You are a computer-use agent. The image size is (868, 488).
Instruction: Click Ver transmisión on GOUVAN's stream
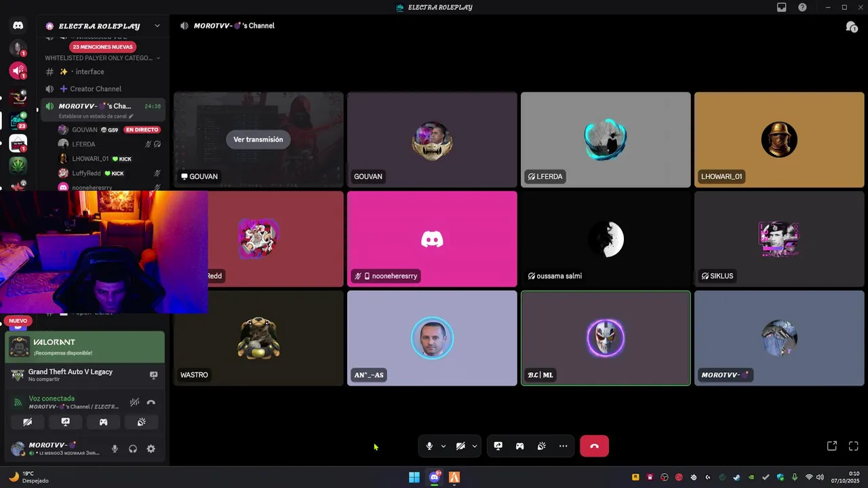pos(258,140)
